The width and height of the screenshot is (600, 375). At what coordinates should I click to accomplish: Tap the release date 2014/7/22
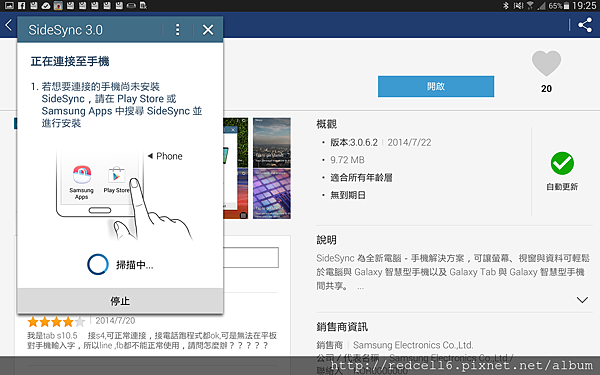tap(409, 142)
